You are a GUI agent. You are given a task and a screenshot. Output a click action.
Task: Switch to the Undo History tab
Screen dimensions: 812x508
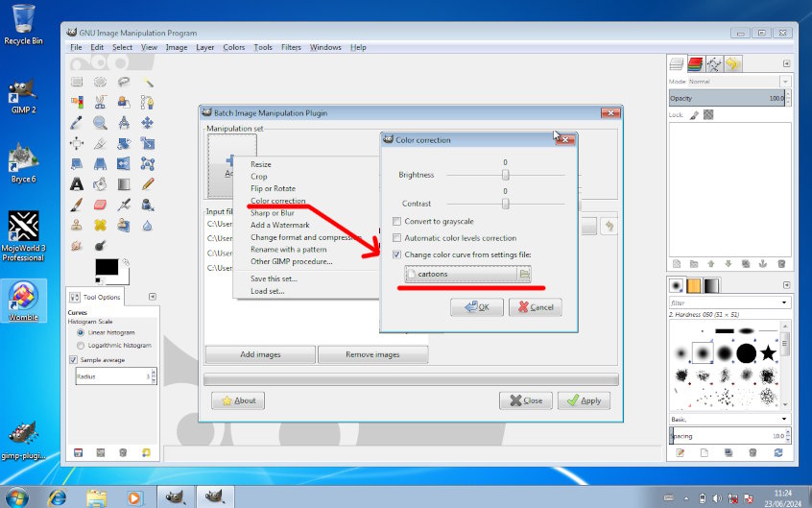click(732, 63)
